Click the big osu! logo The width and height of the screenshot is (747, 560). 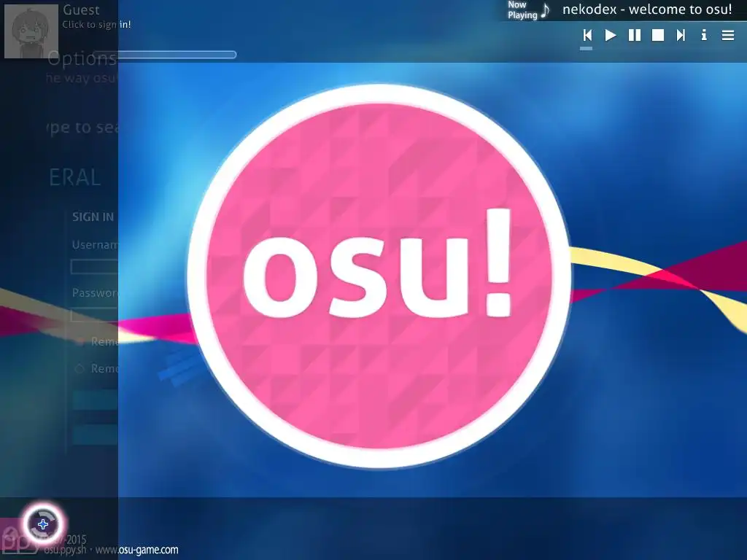click(x=379, y=276)
